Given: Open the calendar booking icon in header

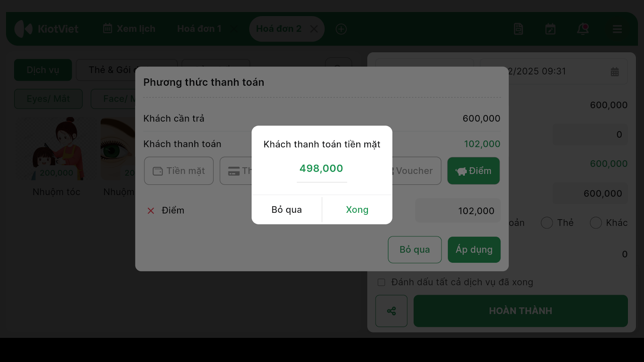Looking at the screenshot, I should point(550,29).
